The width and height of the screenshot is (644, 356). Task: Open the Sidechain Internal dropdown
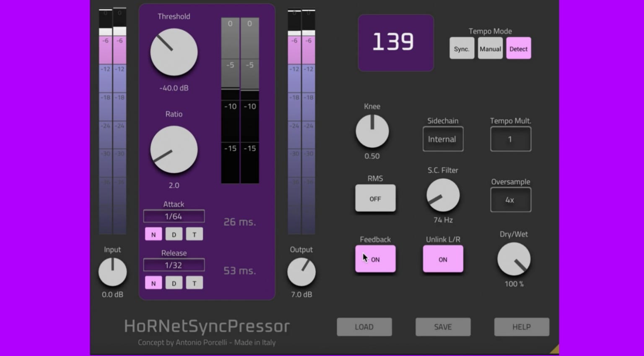pyautogui.click(x=443, y=139)
